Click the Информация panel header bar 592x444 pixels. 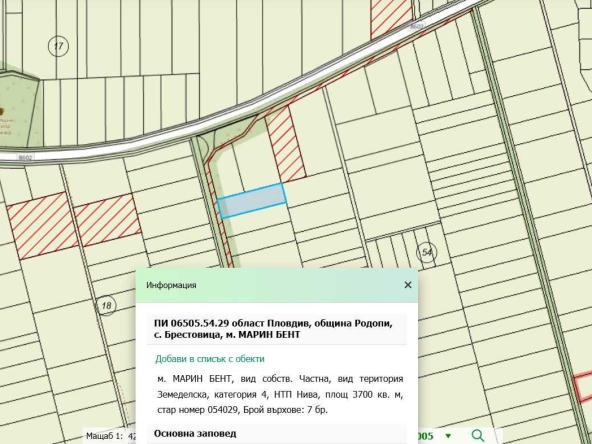276,285
